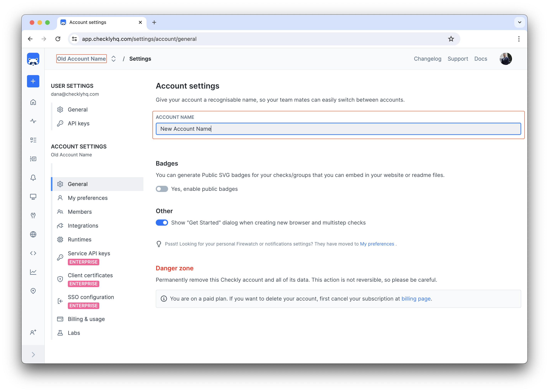Select the Integrations settings menu item

point(83,225)
